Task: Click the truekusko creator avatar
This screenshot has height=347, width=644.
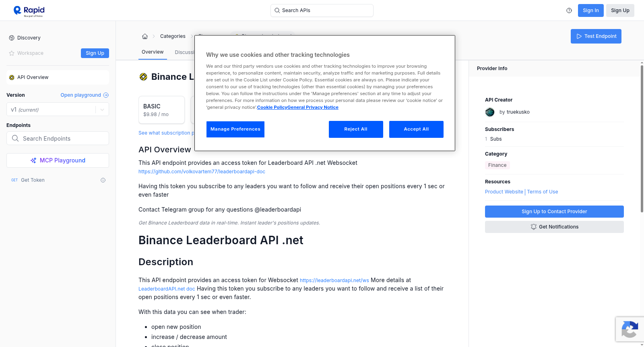Action: [490, 112]
